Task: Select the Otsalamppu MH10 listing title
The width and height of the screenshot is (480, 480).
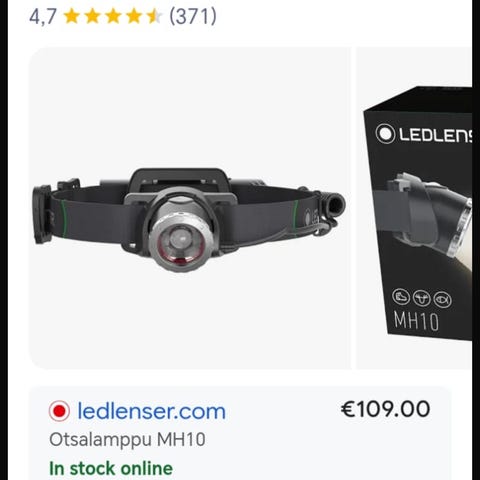Action: click(127, 439)
